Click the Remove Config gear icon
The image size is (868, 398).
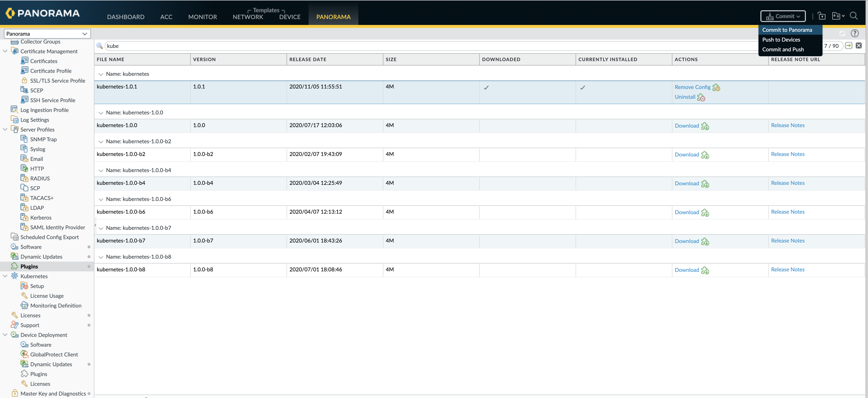tap(716, 88)
